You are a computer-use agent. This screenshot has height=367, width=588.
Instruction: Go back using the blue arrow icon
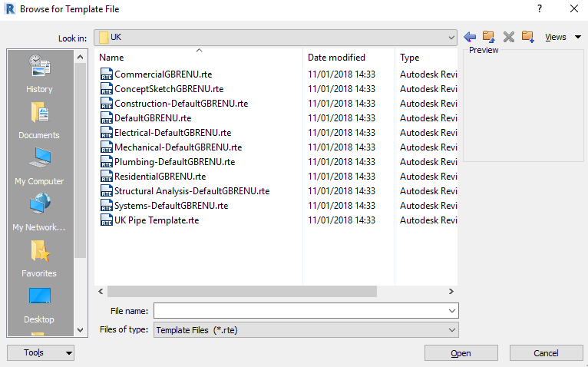(470, 37)
